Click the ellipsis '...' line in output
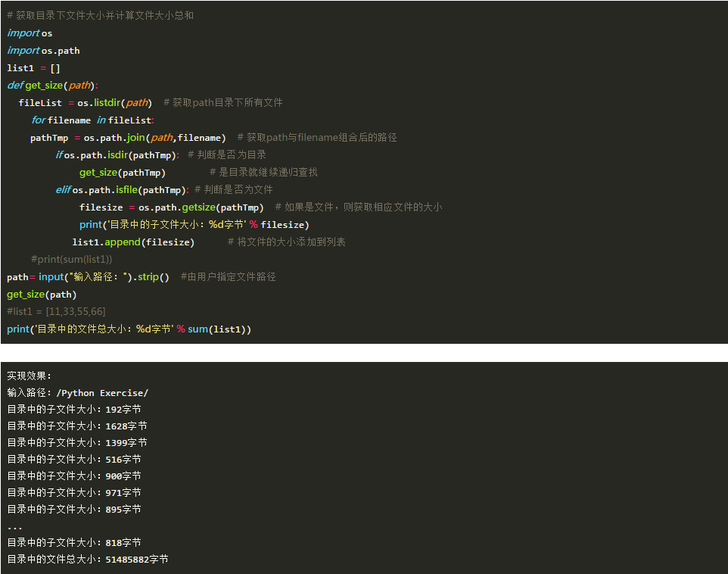Screen dimensions: 728x574 (x=15, y=528)
